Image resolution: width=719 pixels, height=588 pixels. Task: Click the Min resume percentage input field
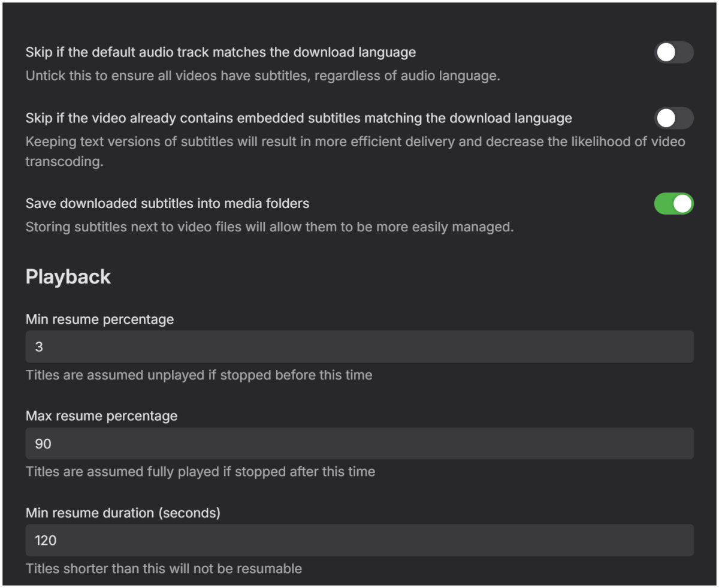[x=359, y=346]
